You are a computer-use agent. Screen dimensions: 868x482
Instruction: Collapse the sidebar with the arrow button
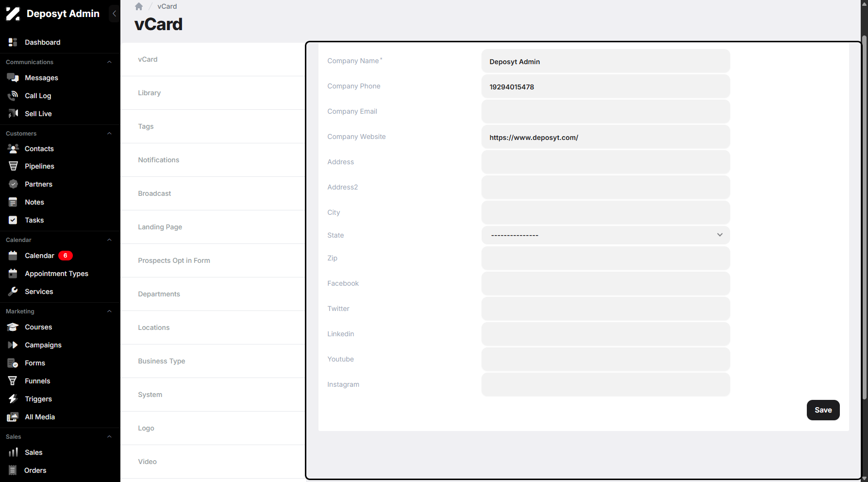point(115,14)
